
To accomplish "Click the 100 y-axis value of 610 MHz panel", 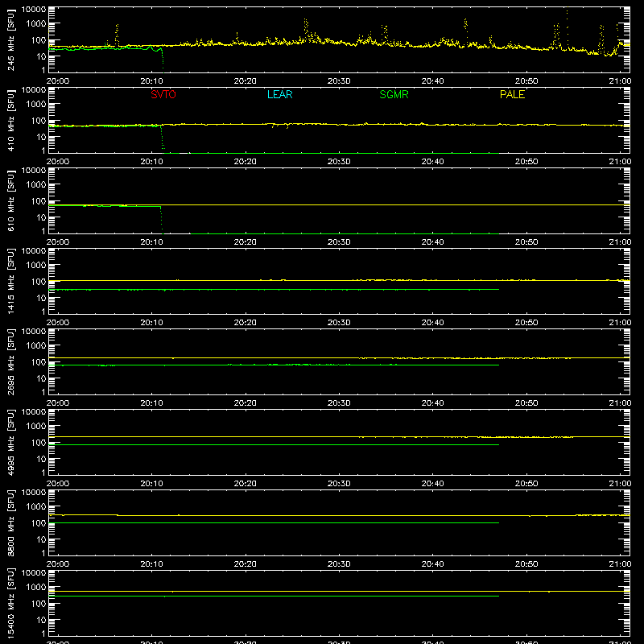I will click(x=39, y=201).
